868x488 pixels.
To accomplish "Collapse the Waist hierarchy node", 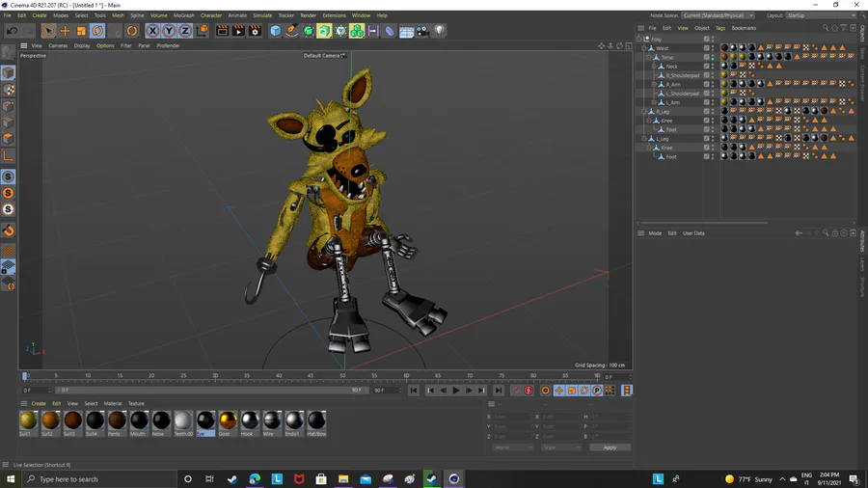I will tap(645, 48).
